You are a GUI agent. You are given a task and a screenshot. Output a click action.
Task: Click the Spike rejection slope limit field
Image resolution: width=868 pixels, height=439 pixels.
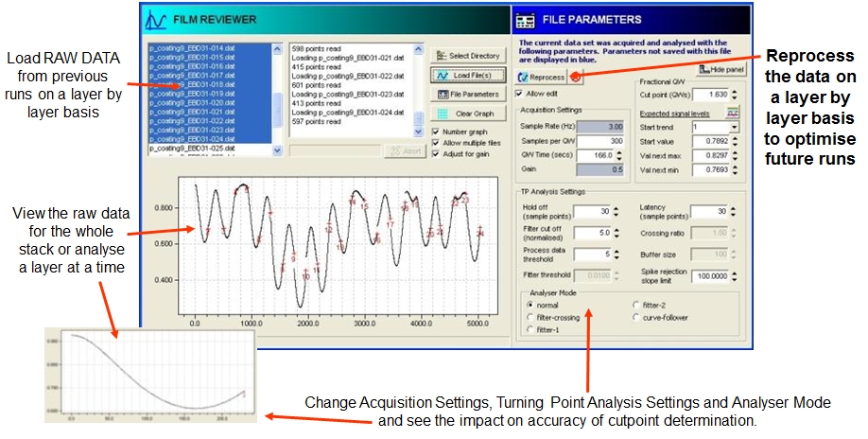[711, 275]
